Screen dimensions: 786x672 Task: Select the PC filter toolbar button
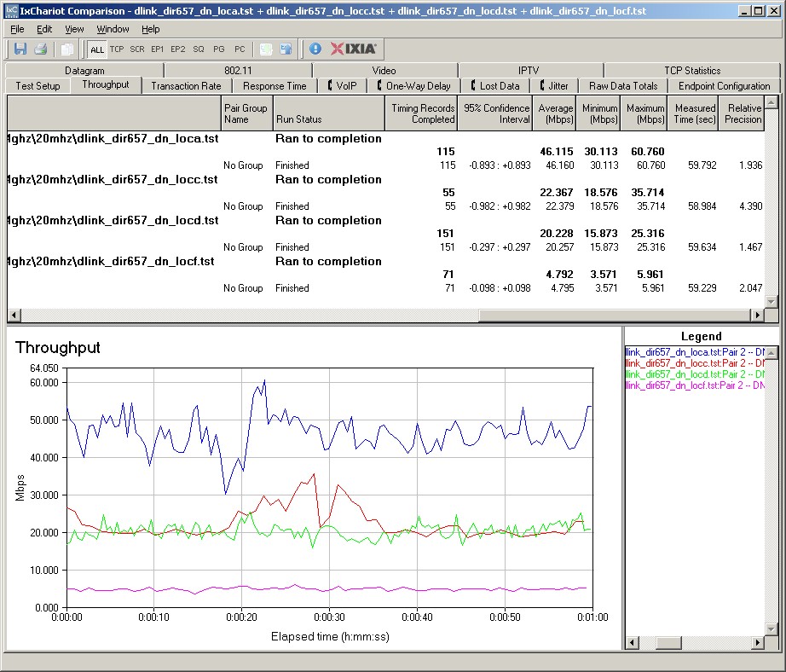(240, 49)
